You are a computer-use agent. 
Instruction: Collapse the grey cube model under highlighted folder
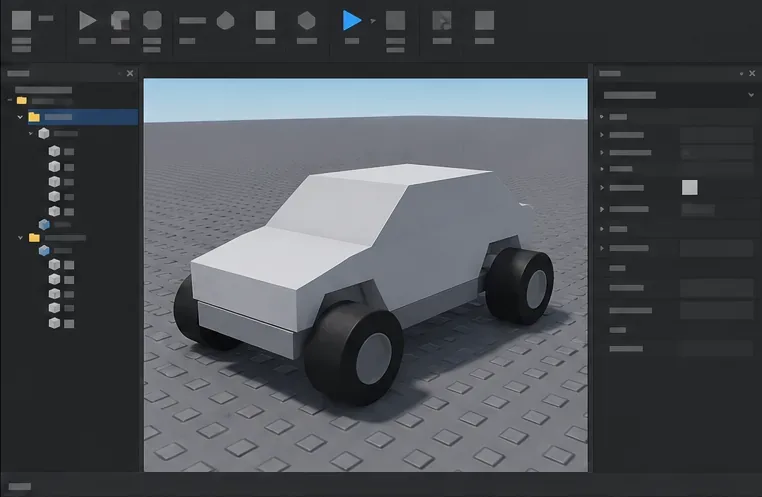click(x=31, y=133)
